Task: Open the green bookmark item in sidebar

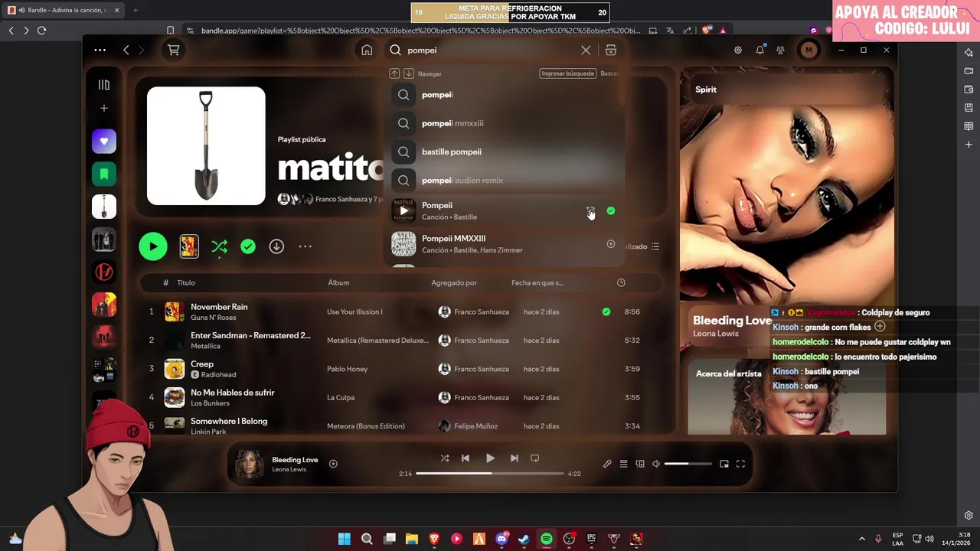Action: point(104,174)
